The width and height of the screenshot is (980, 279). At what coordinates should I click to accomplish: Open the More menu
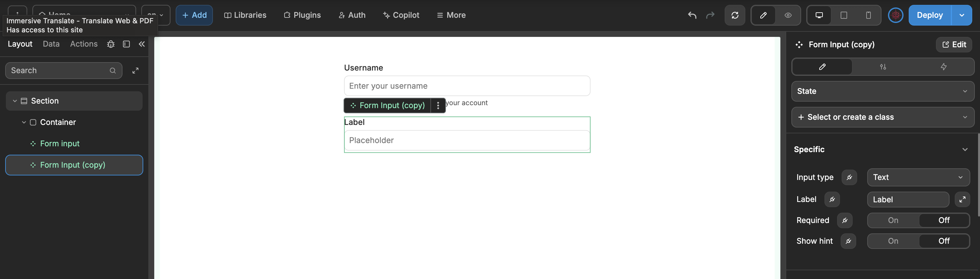point(451,15)
